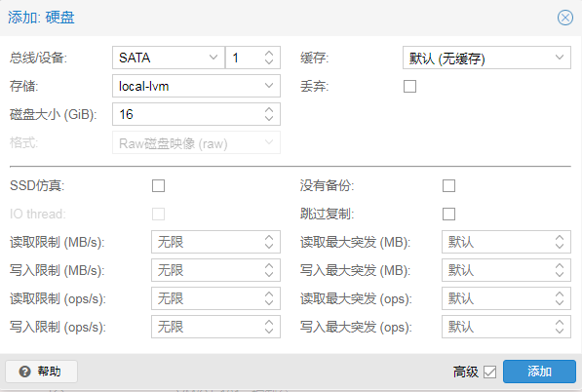Click the 帮助 help button
The width and height of the screenshot is (582, 392).
click(x=41, y=372)
